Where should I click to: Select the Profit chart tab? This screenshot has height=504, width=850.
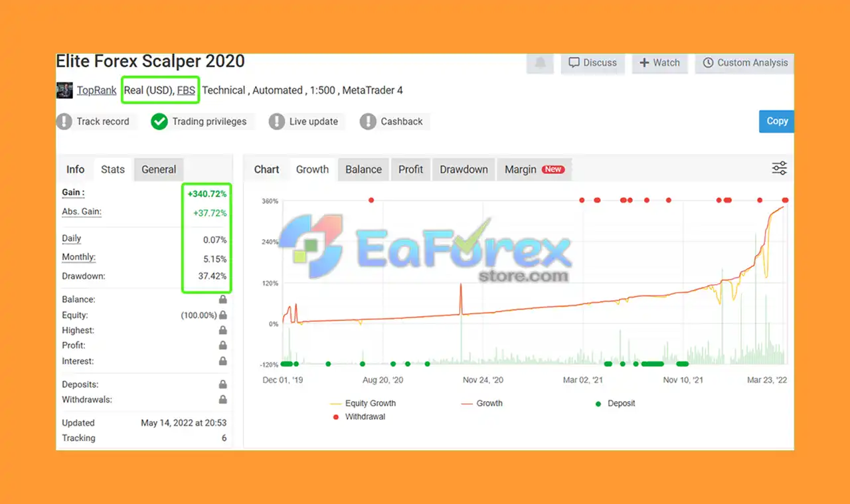(x=410, y=169)
